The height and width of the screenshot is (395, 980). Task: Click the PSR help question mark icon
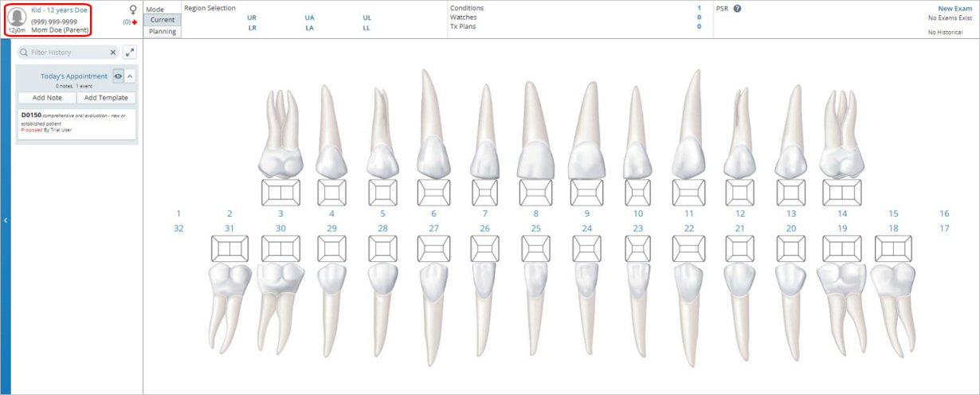[737, 9]
